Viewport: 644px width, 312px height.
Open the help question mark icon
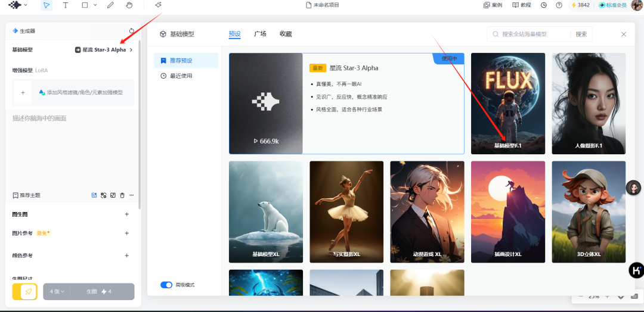click(x=559, y=5)
